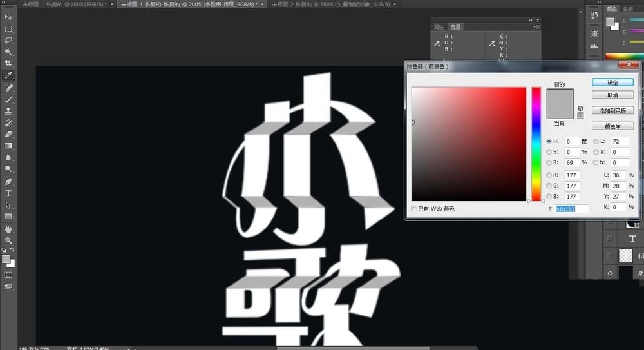This screenshot has height=350, width=644.
Task: Select the Zoom tool in toolbar
Action: [8, 240]
